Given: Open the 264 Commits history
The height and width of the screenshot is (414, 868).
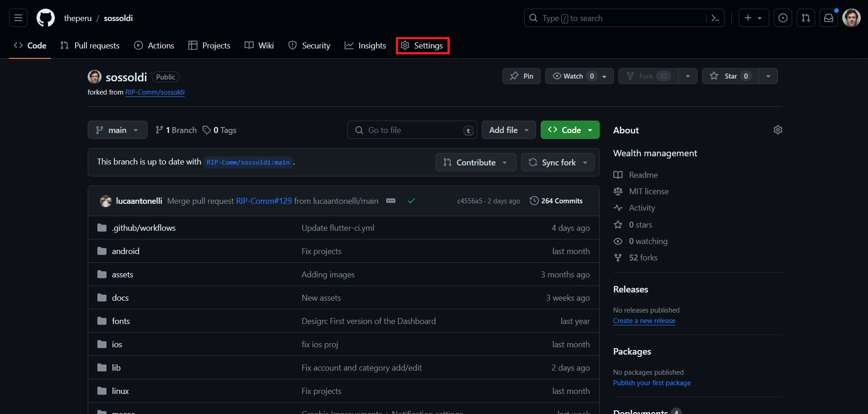Looking at the screenshot, I should [556, 201].
